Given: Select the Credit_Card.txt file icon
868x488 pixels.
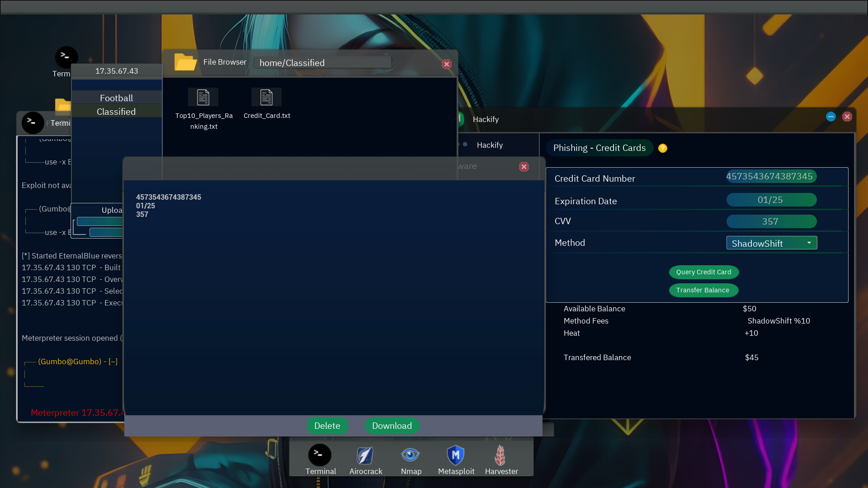Looking at the screenshot, I should [266, 97].
